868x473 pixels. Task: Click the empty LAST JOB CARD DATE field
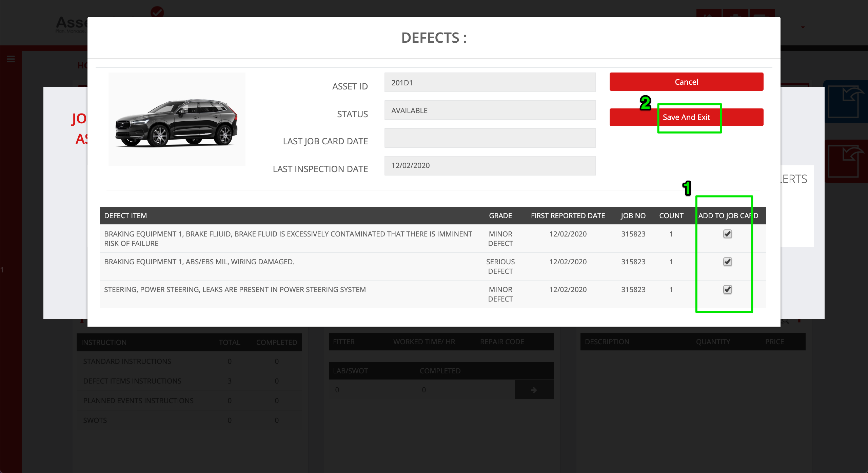pos(490,138)
